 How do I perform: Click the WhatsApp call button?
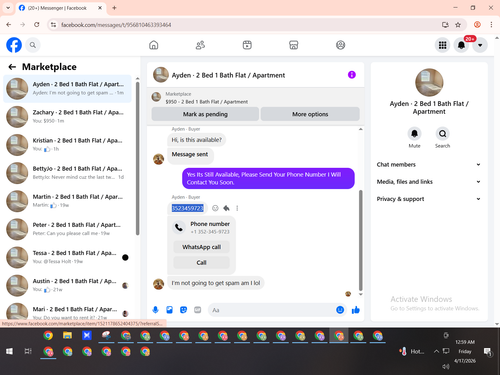pos(201,247)
